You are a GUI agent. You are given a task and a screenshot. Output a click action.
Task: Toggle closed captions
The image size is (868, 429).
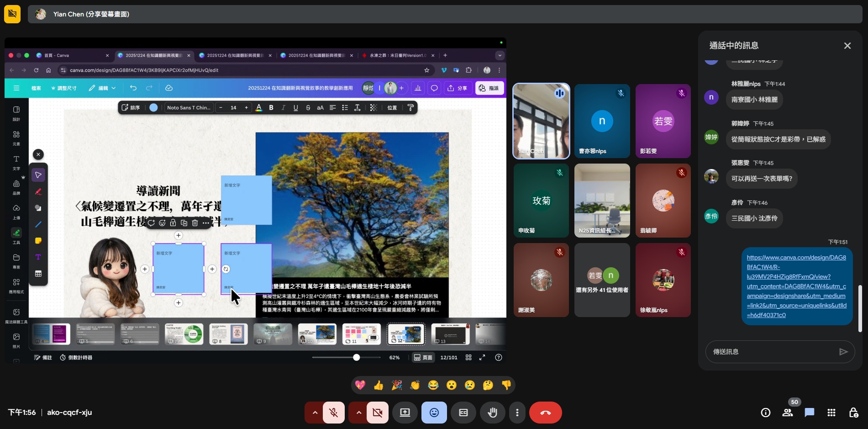(x=463, y=413)
